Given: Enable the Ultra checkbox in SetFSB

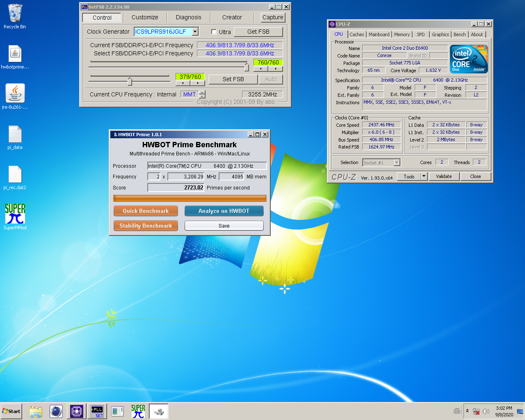Looking at the screenshot, I should click(214, 32).
